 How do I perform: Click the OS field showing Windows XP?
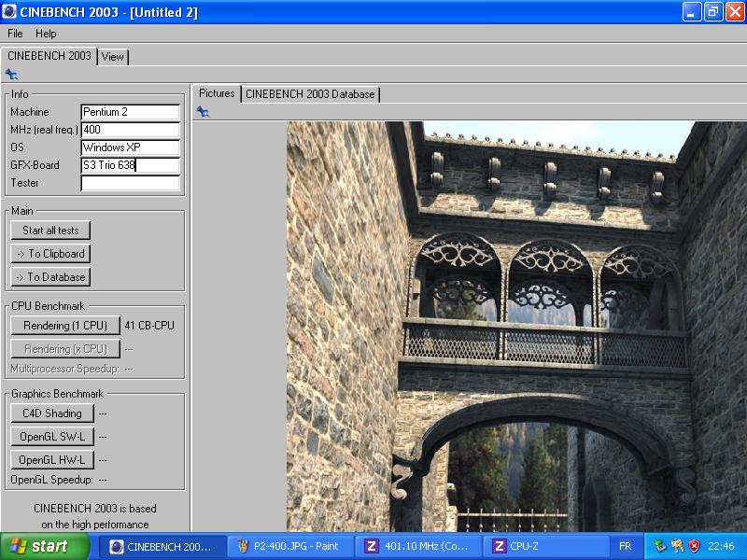click(130, 147)
